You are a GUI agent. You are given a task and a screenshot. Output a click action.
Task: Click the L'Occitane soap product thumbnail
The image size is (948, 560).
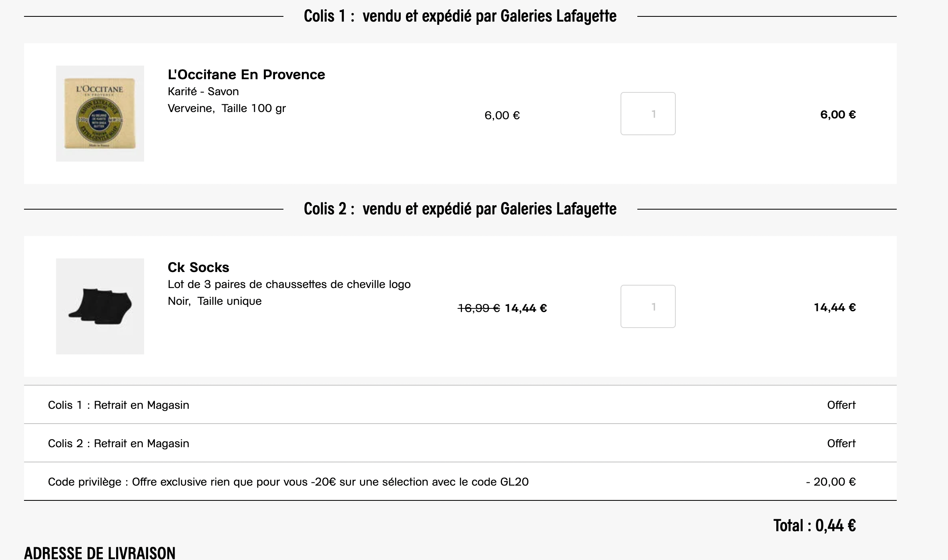[100, 114]
